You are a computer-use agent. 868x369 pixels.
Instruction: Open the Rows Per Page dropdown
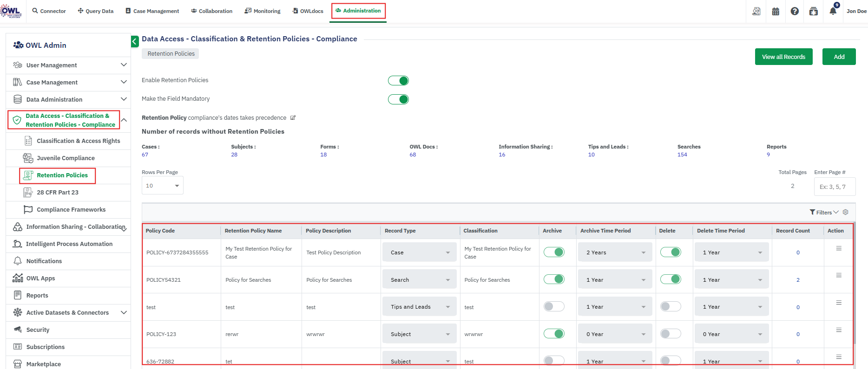(162, 186)
